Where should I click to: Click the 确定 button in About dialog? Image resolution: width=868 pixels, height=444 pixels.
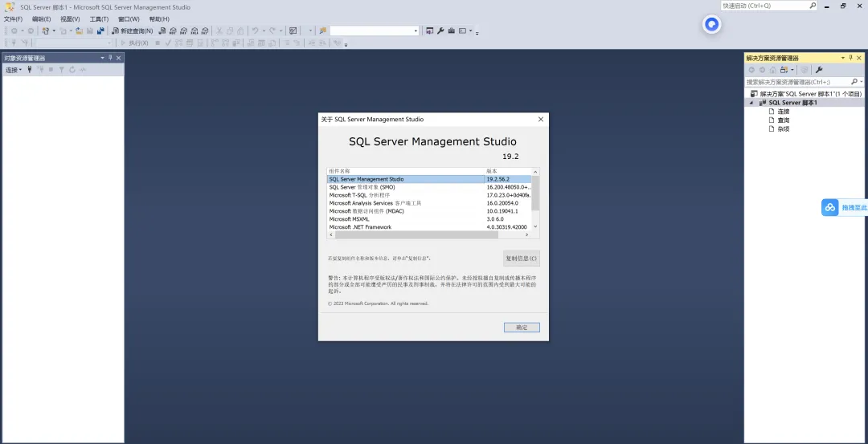point(522,328)
